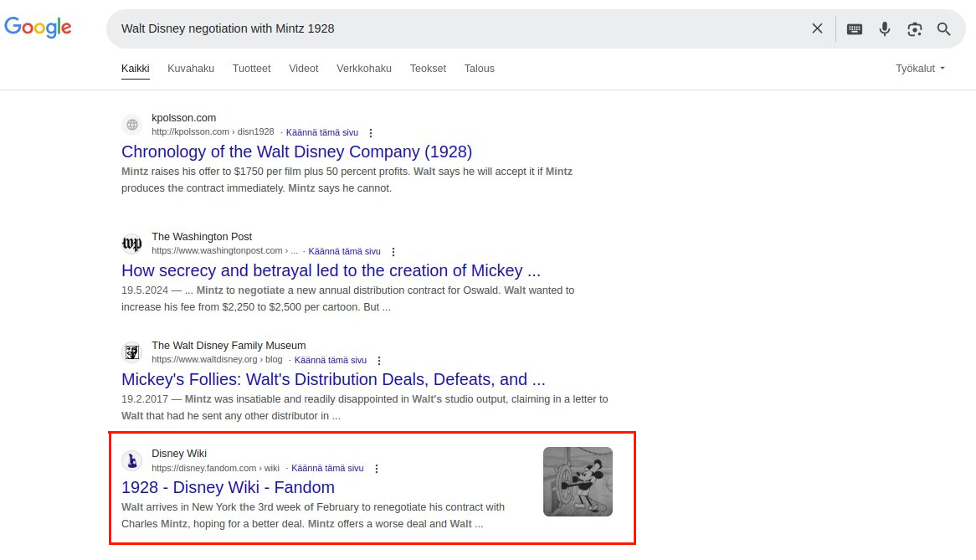Open Chronology of the Walt Disney Company link
Image resolution: width=976 pixels, height=560 pixels.
click(x=296, y=152)
